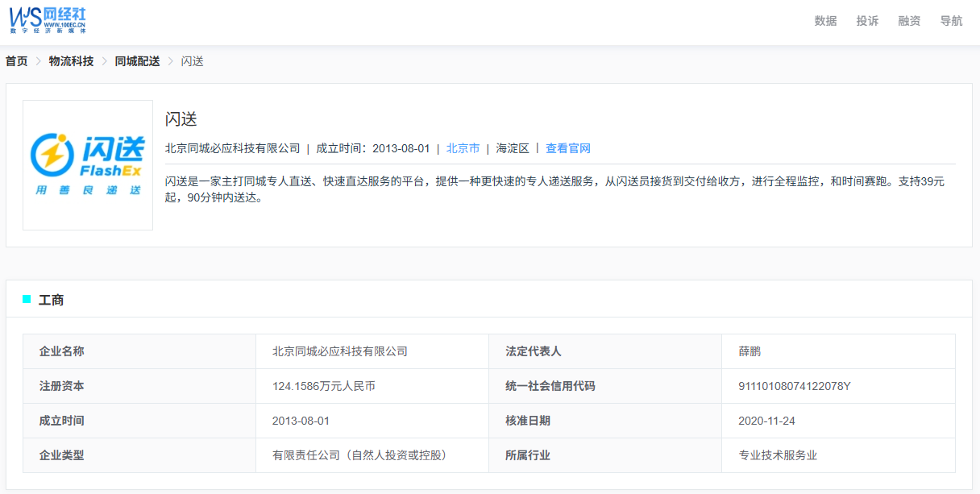Select the 薛鹏 value cell
980x494 pixels.
click(x=838, y=351)
